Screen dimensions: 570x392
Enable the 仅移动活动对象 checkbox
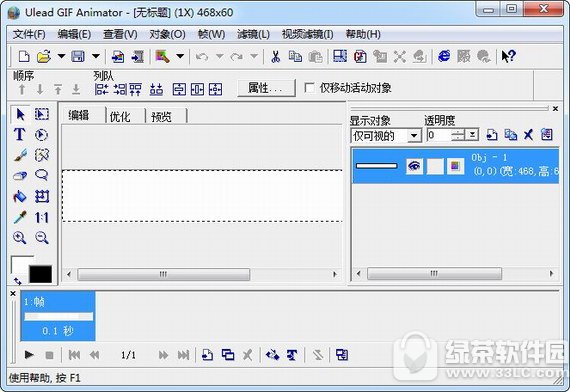tap(309, 88)
